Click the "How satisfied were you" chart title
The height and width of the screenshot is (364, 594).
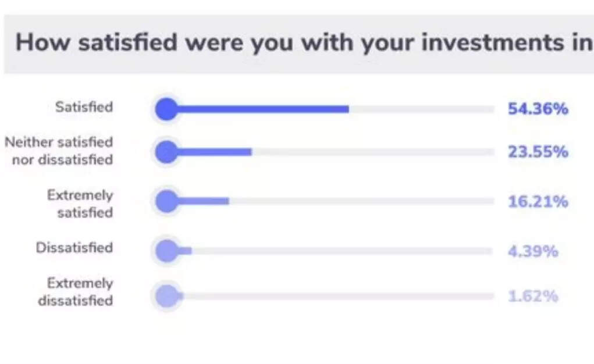click(303, 44)
